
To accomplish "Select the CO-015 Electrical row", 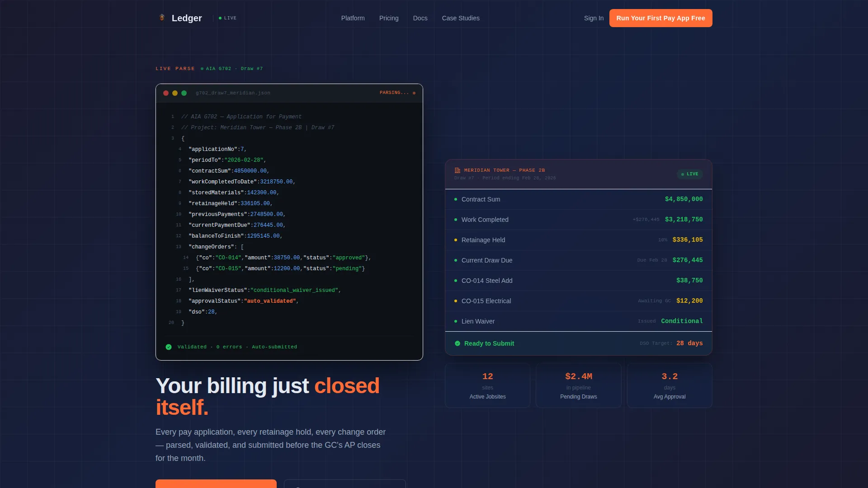I will click(x=579, y=301).
